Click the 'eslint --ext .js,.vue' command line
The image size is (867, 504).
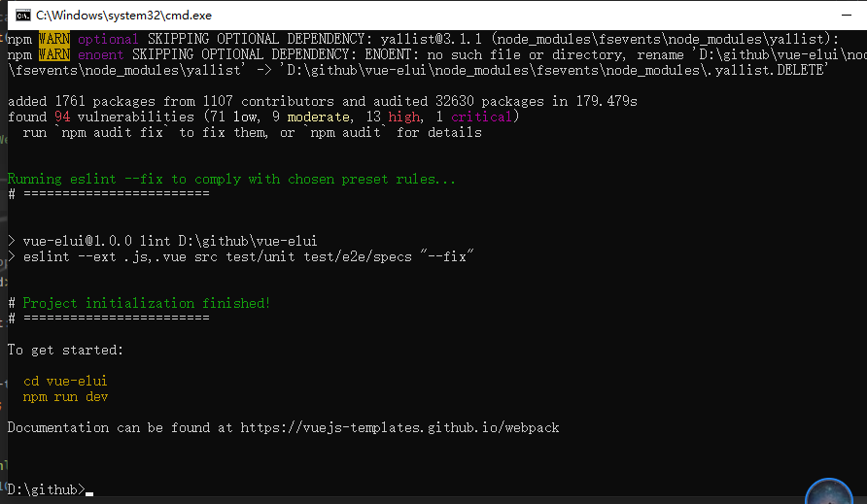(240, 256)
